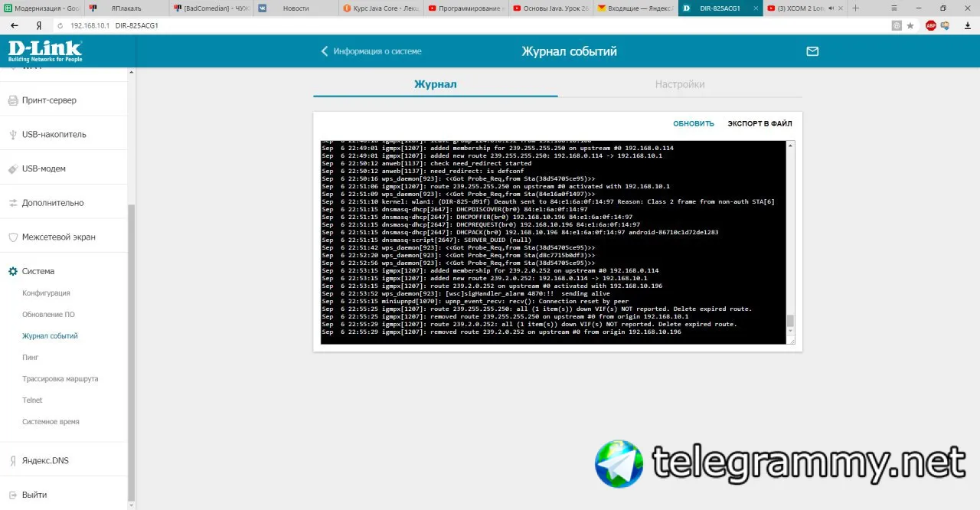Switch to the ЯПлакалъ browser tab
Screen dimensions: 980x510
[x=126, y=8]
